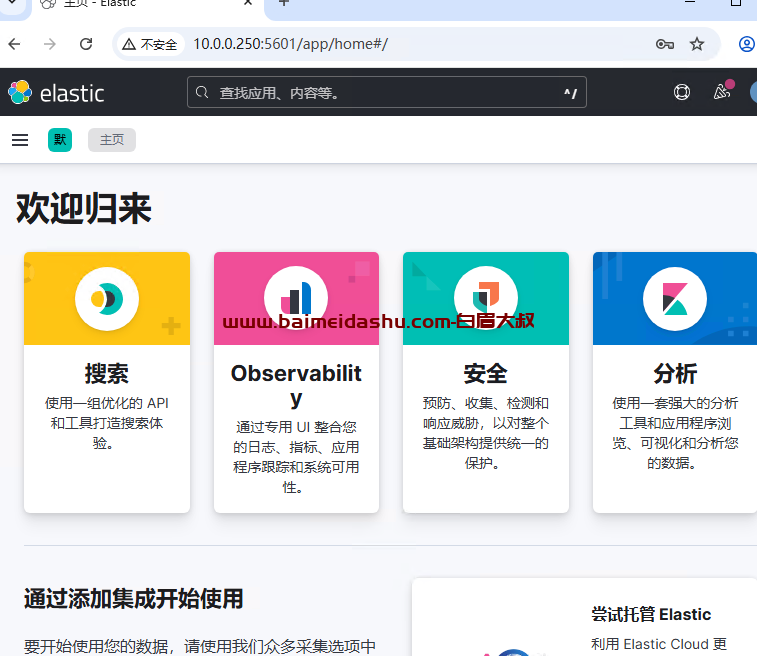This screenshot has width=757, height=656.
Task: Close the Elastic browser tab
Action: [248, 2]
